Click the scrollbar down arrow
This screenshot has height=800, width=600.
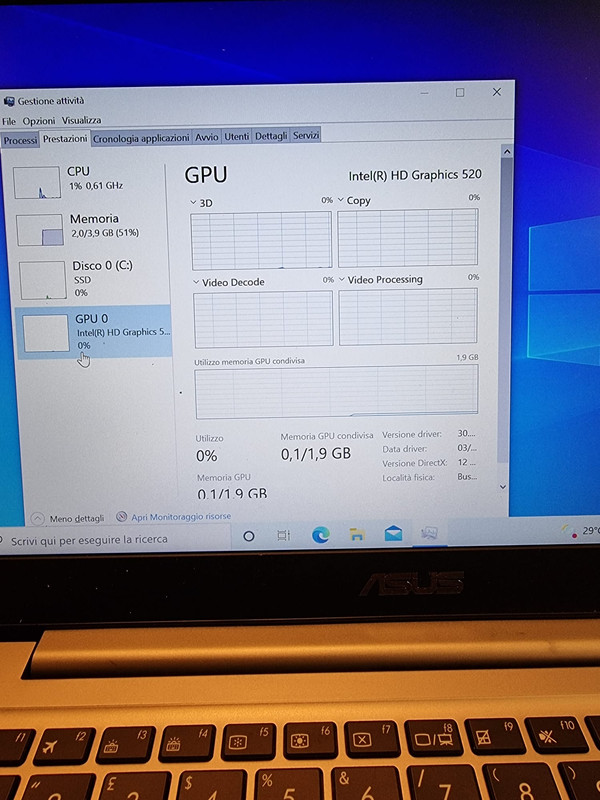503,487
